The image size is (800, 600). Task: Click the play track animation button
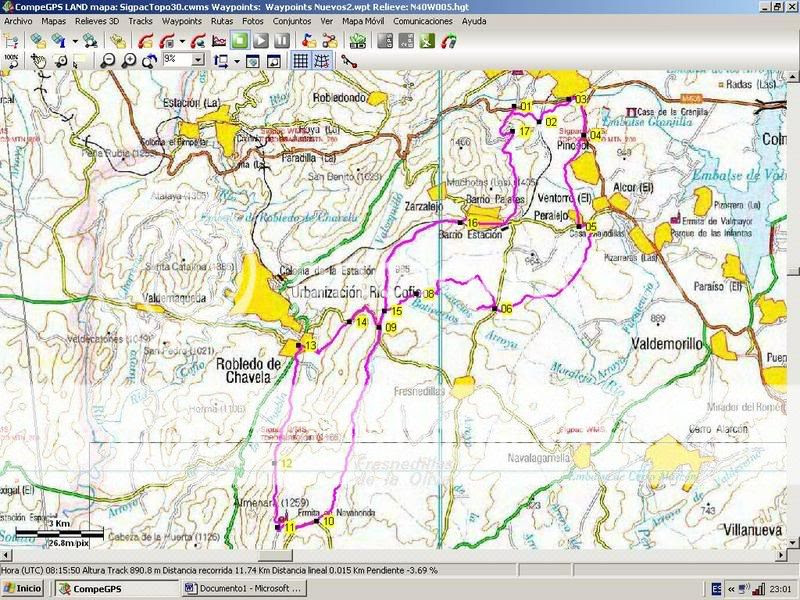[261, 41]
